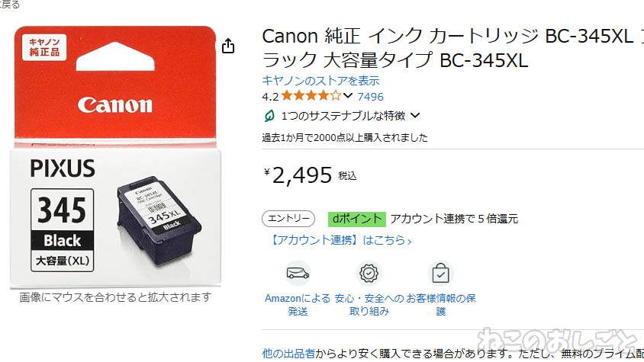The image size is (644, 362).
Task: Click お客様情報の保護 link
Action: pos(441,305)
